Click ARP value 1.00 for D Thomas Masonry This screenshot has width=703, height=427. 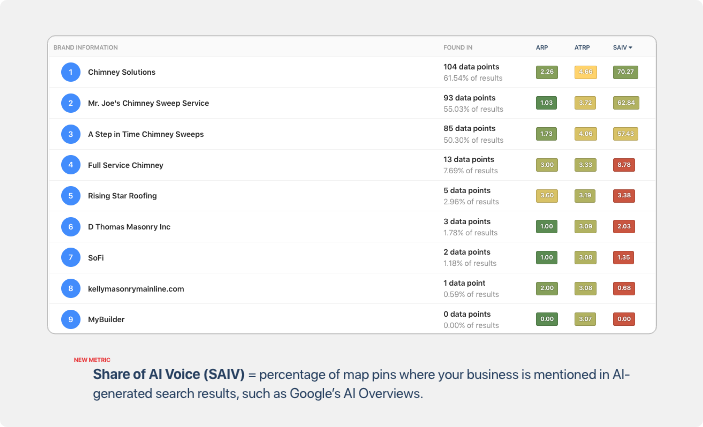(547, 227)
